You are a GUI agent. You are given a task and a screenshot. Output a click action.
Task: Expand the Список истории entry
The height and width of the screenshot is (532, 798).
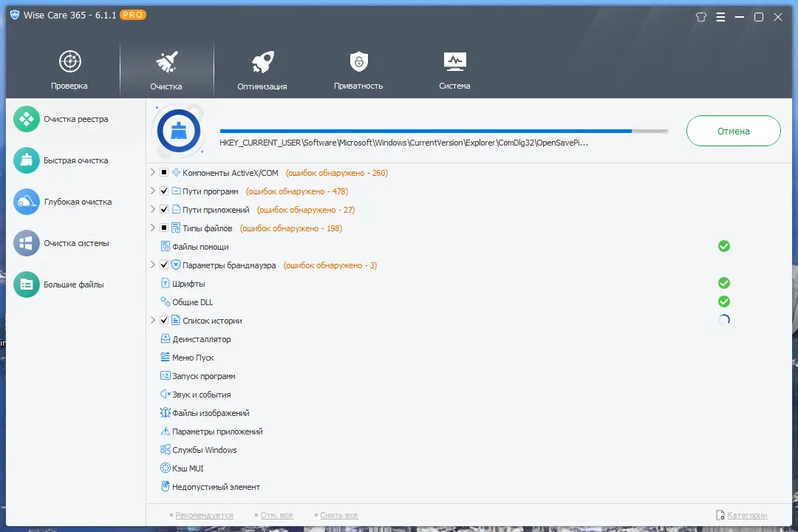click(x=154, y=320)
